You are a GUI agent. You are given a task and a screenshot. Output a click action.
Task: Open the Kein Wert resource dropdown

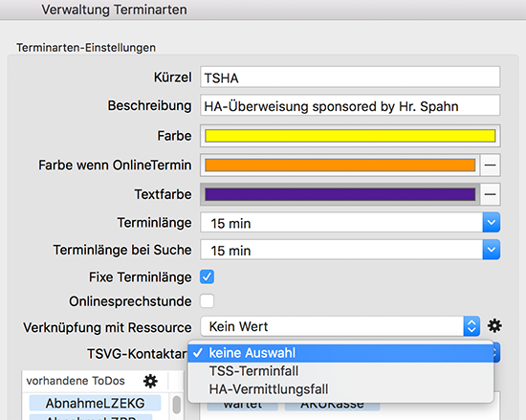point(340,326)
